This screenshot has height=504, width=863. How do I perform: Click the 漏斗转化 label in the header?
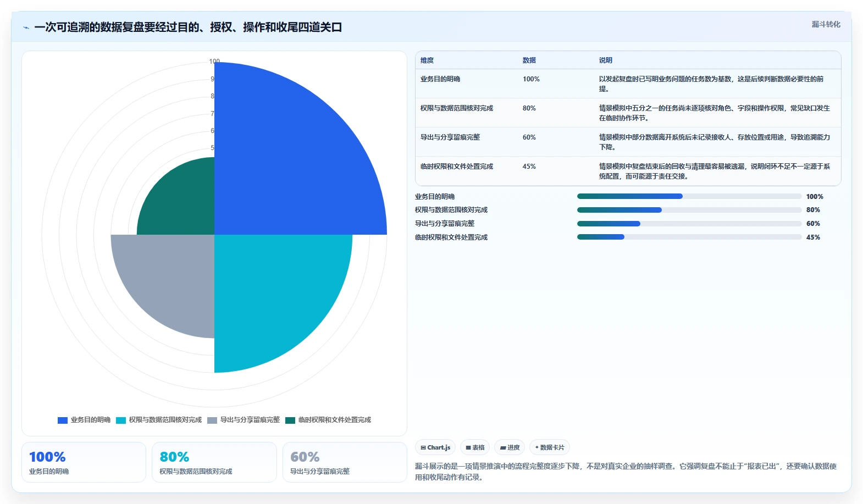pyautogui.click(x=826, y=24)
